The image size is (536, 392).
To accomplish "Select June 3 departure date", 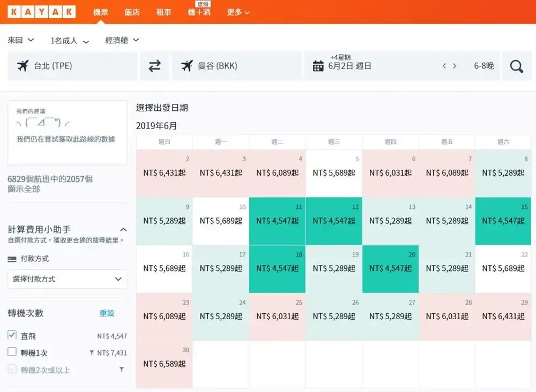I will pyautogui.click(x=221, y=173).
